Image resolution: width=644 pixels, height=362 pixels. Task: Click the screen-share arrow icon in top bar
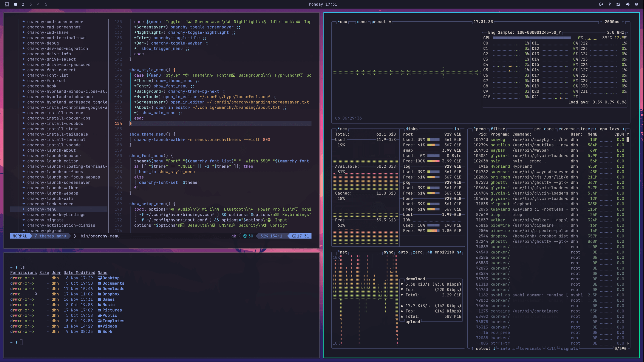coord(601,4)
